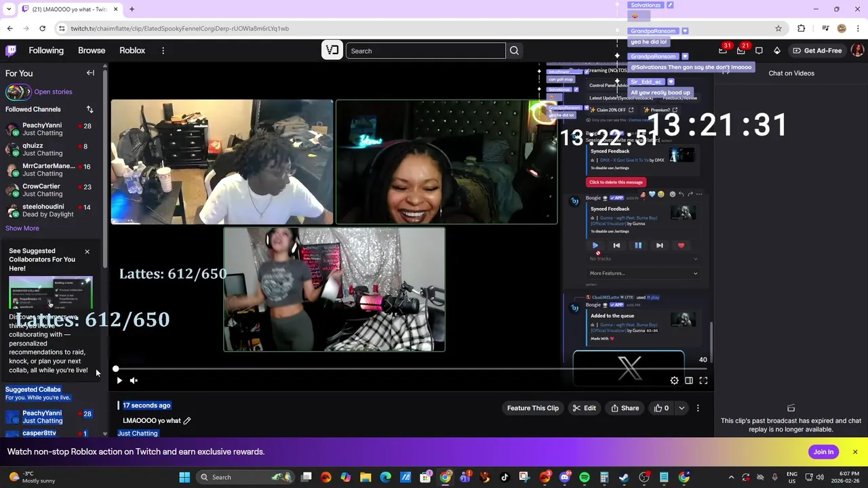Open the user avatar menu
The image size is (868, 488).
tap(857, 50)
